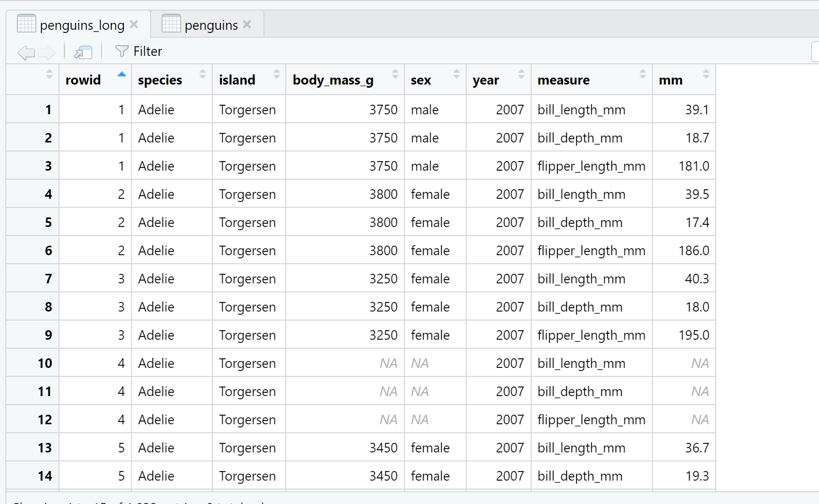Close the penguins_long tab
The width and height of the screenshot is (819, 504).
tap(134, 24)
